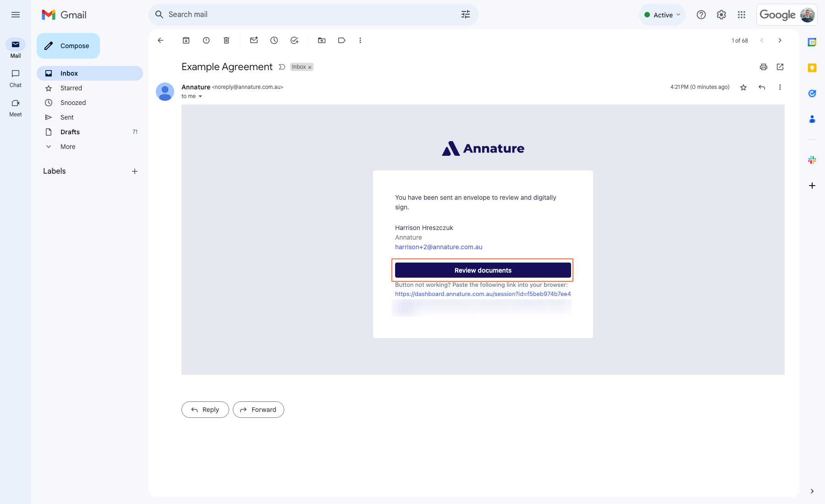The image size is (825, 504).
Task: Open Slack from the side panel
Action: 812,159
